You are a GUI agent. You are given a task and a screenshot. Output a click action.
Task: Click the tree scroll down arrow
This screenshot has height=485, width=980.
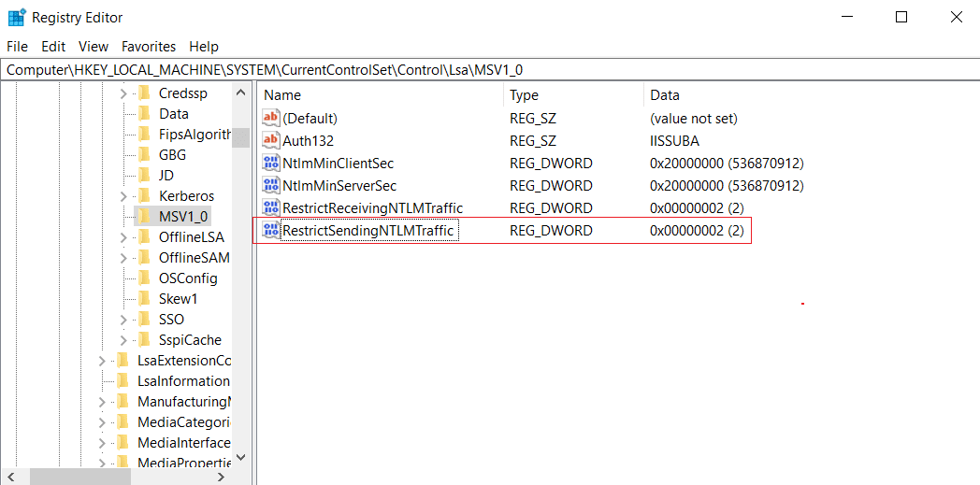[240, 457]
